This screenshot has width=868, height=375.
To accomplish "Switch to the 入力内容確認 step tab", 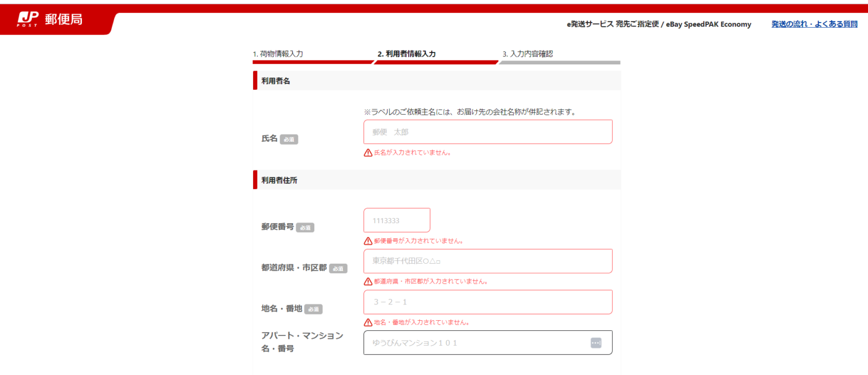I will click(528, 54).
